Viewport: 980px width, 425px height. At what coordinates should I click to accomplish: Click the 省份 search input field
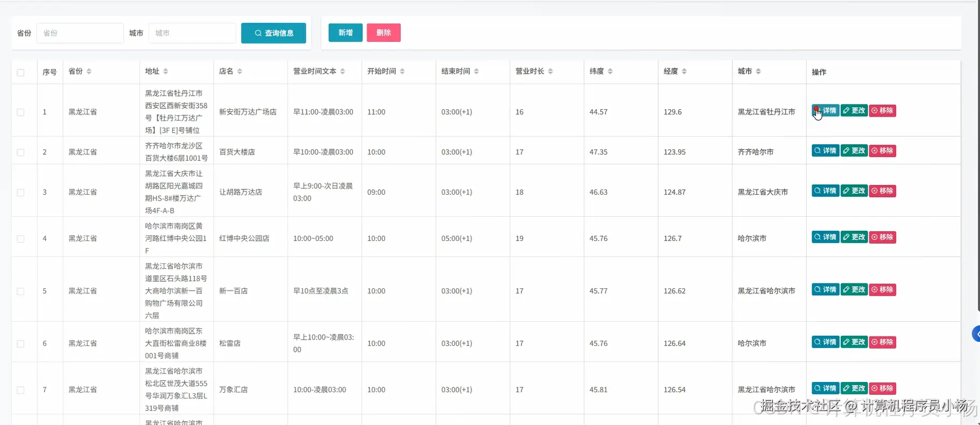pyautogui.click(x=80, y=33)
